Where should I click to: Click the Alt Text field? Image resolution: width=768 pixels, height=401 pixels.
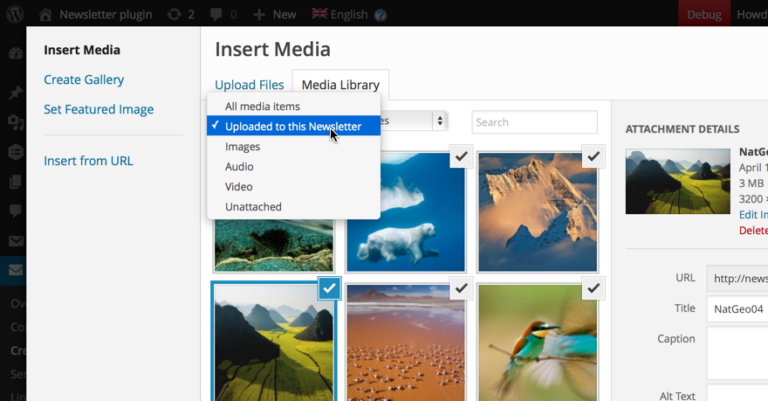tap(737, 393)
